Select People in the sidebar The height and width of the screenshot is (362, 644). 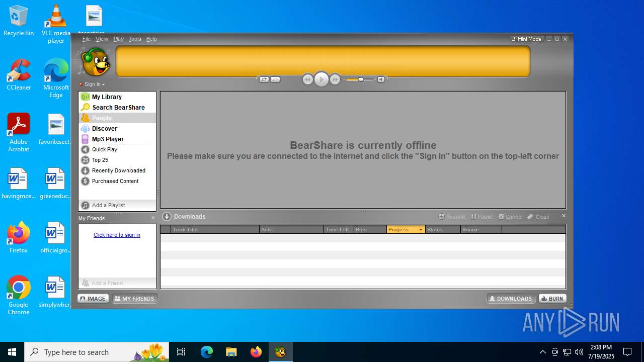tap(117, 118)
